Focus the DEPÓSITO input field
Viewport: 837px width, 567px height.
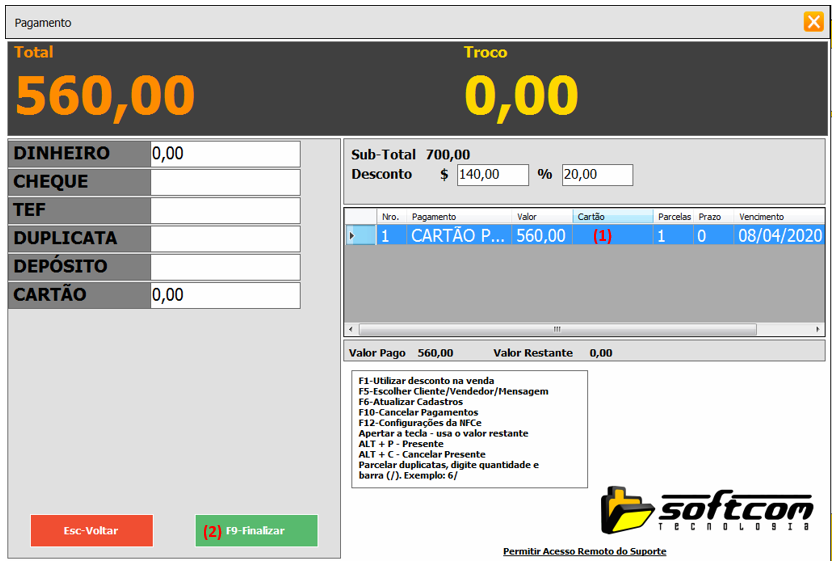point(225,267)
